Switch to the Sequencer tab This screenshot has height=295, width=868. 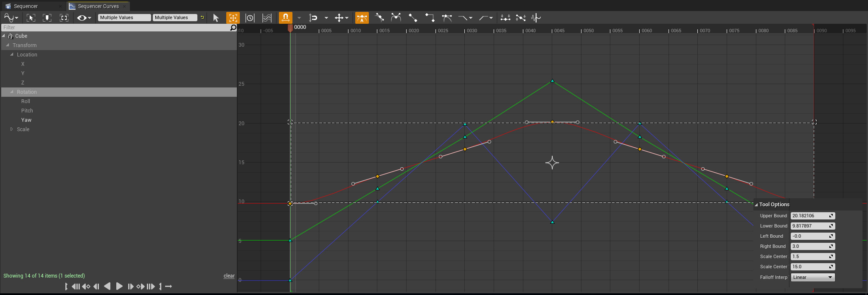click(x=26, y=6)
